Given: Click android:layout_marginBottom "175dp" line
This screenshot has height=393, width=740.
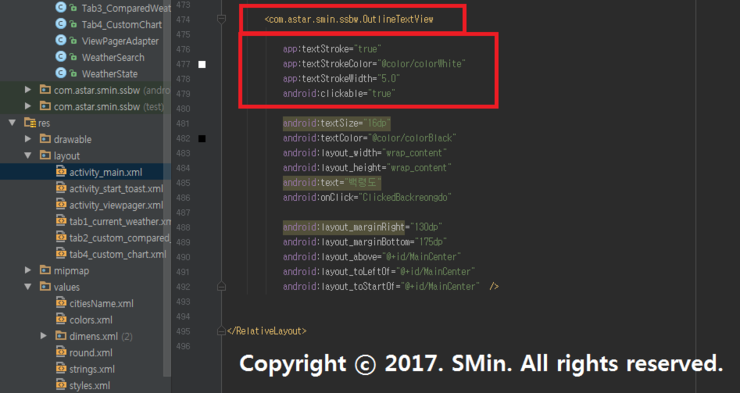Looking at the screenshot, I should (365, 242).
